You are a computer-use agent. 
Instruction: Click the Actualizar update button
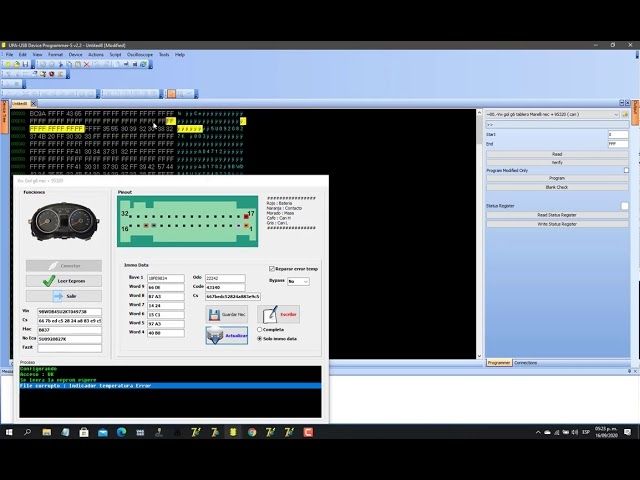227,335
